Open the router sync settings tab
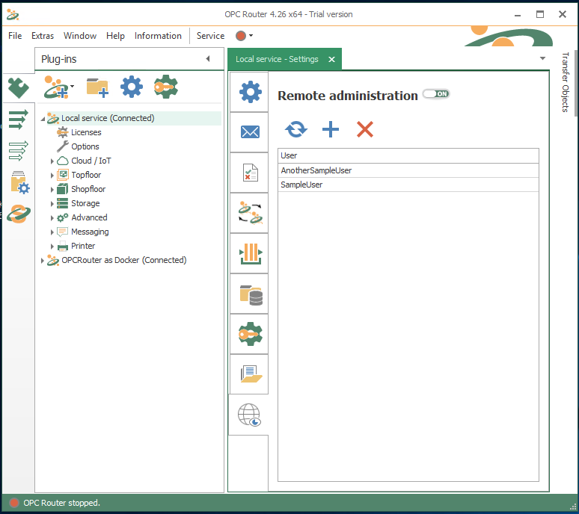Viewport: 579px width, 514px height. point(250,213)
